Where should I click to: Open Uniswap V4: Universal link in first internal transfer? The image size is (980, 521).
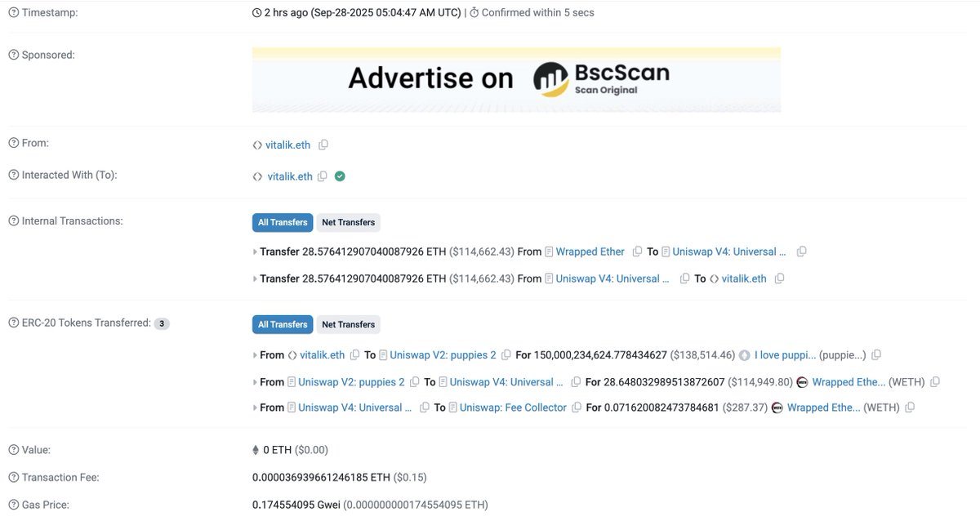729,252
